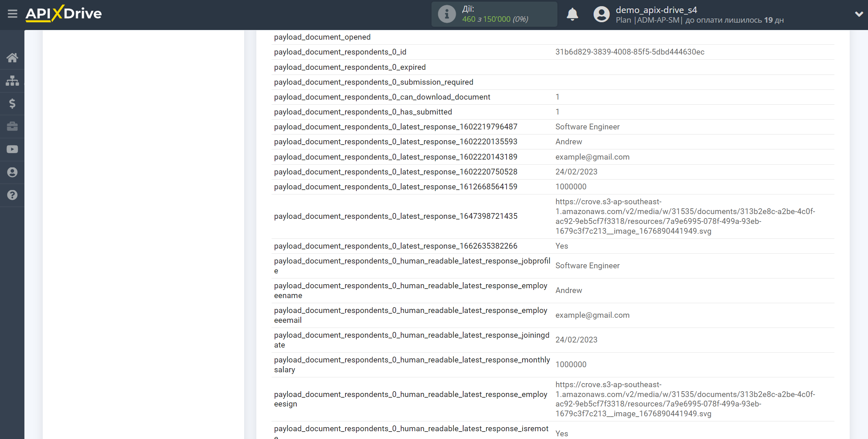Open the profile user icon in sidebar
Screen dimensions: 868x439
tap(12, 172)
